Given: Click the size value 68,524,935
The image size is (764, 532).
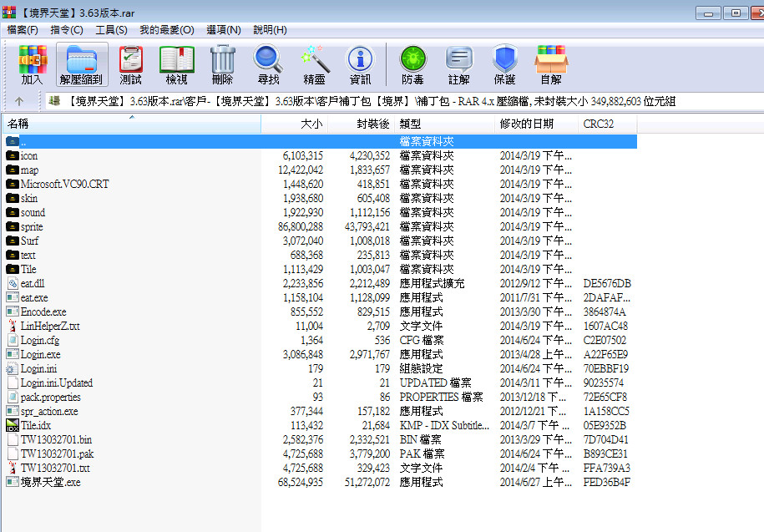Looking at the screenshot, I should (300, 483).
